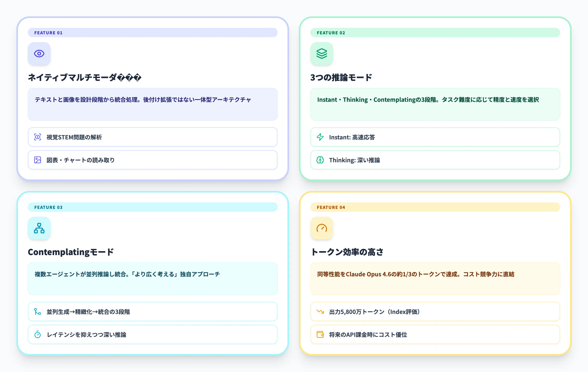Click the Claude Opus 4.6 comparison description box
Viewport: 588px width, 372px height.
[435, 279]
